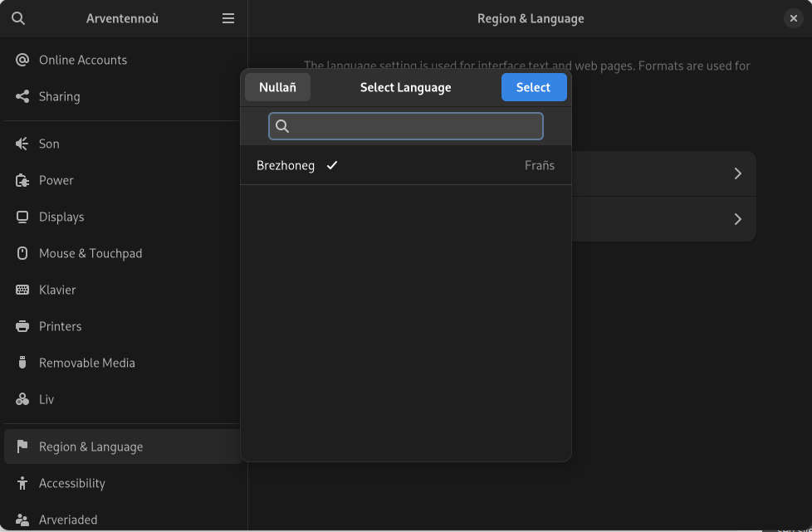The width and height of the screenshot is (812, 532).
Task: Click the Region & Language header title
Action: coord(531,18)
